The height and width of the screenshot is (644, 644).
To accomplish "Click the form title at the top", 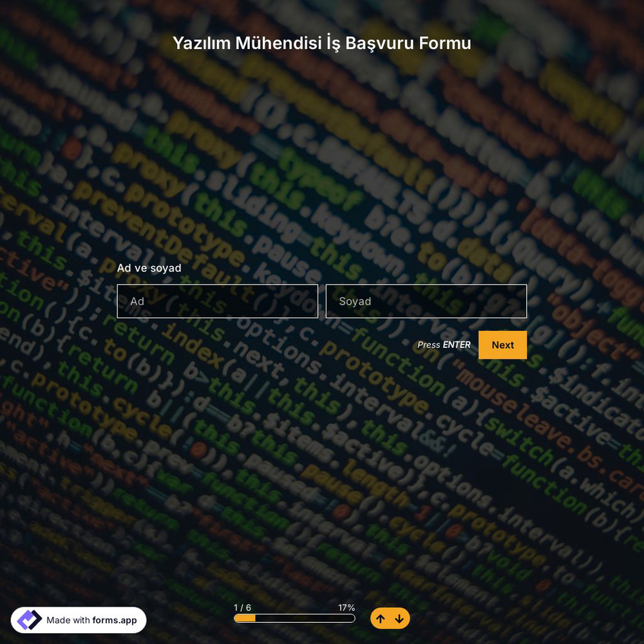I will point(322,43).
